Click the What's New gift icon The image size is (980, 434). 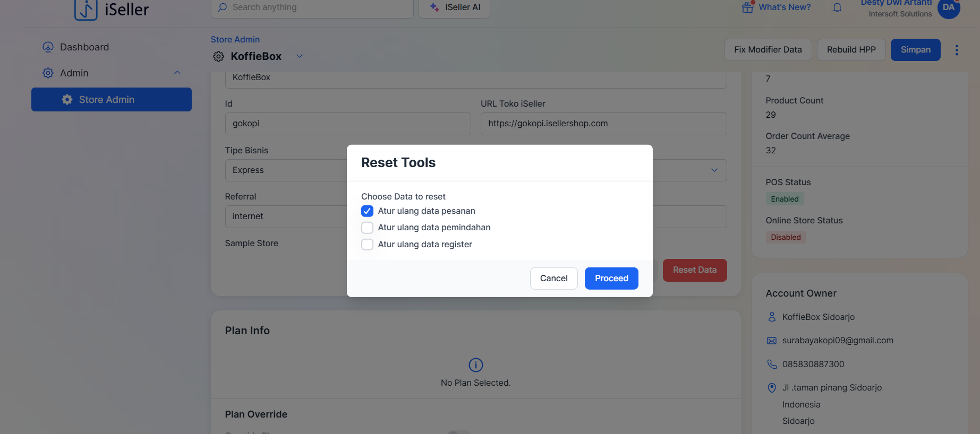[x=747, y=7]
